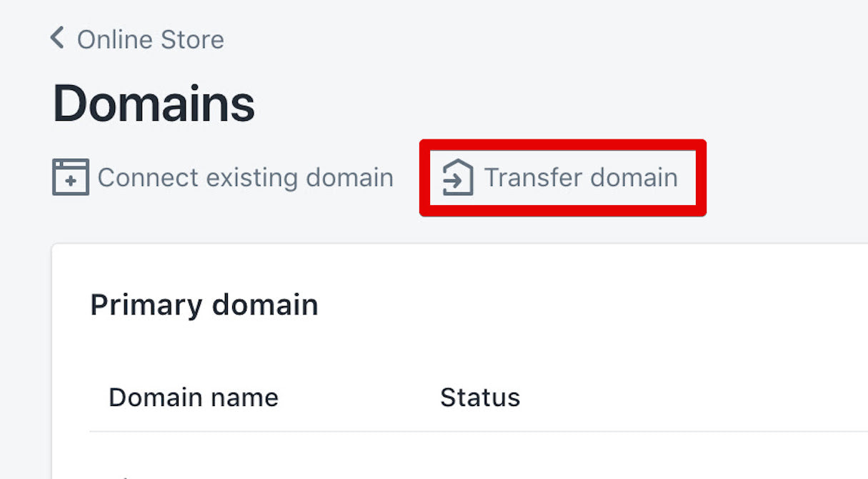Screen dimensions: 868x479
Task: Sort by the Domain name column header
Action: coord(193,397)
